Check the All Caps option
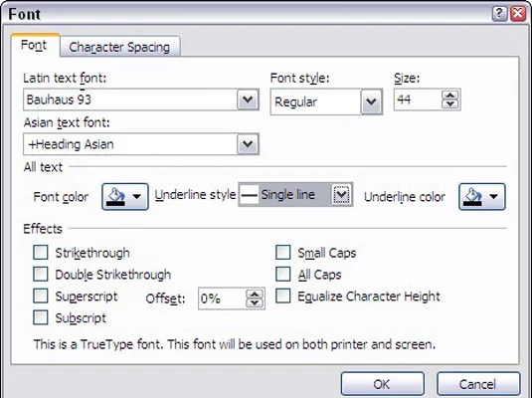Viewport: 532px width, 398px height. (x=283, y=274)
